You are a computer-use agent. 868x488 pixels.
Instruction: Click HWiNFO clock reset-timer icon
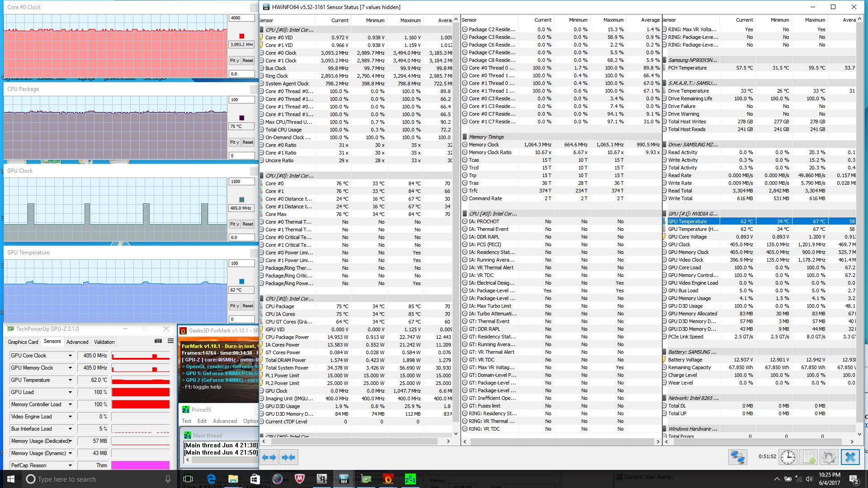[788, 457]
